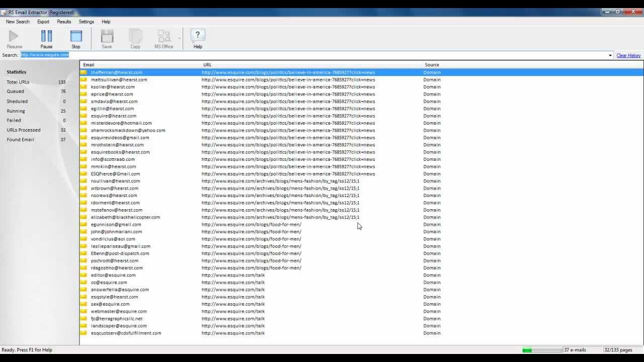This screenshot has height=362, width=644.
Task: Select the egunnison@gmail.com email row
Action: pos(361,224)
